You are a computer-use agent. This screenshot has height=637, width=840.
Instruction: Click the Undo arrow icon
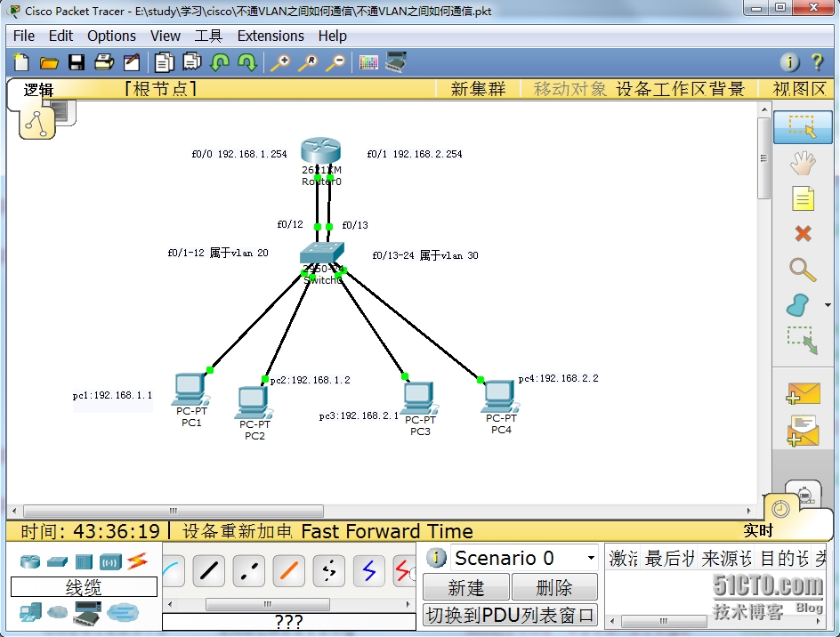(220, 62)
